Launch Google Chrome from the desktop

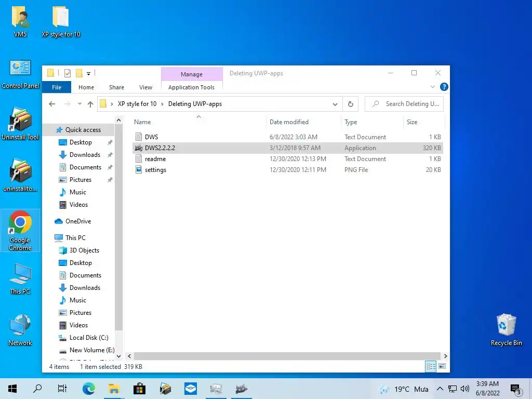click(x=20, y=231)
